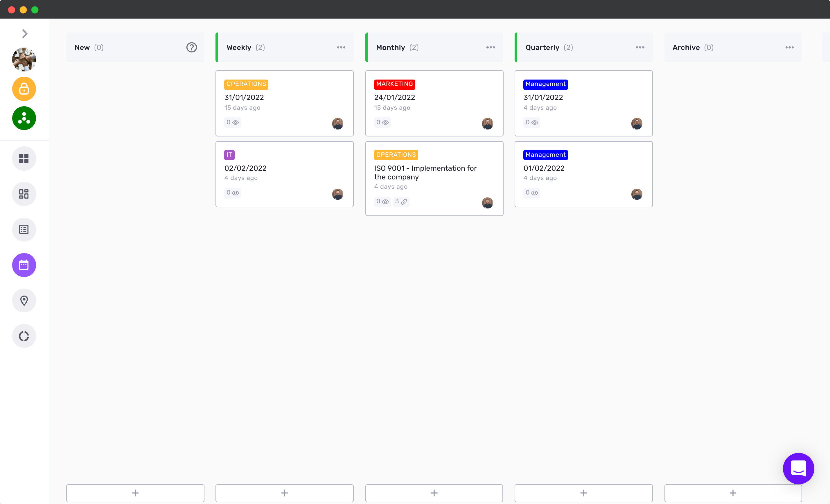This screenshot has height=504, width=830.
Task: Open the circular progress ring icon
Action: pos(24,336)
